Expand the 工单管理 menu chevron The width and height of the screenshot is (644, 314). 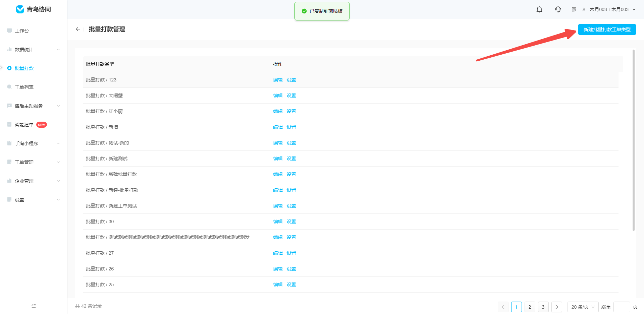point(58,162)
